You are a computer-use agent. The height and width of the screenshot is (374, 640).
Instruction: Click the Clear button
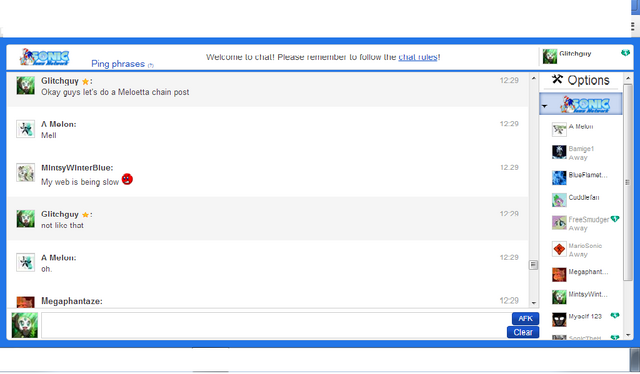523,332
